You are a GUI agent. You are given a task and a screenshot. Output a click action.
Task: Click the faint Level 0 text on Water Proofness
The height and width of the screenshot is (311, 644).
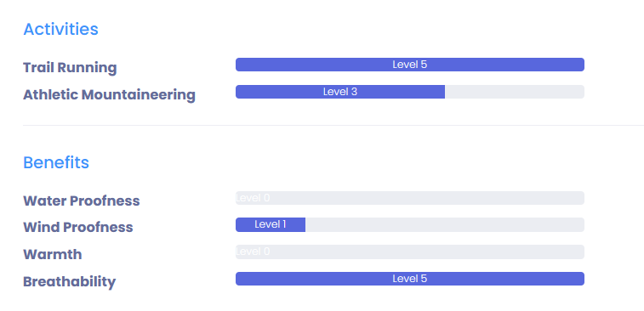tap(253, 198)
